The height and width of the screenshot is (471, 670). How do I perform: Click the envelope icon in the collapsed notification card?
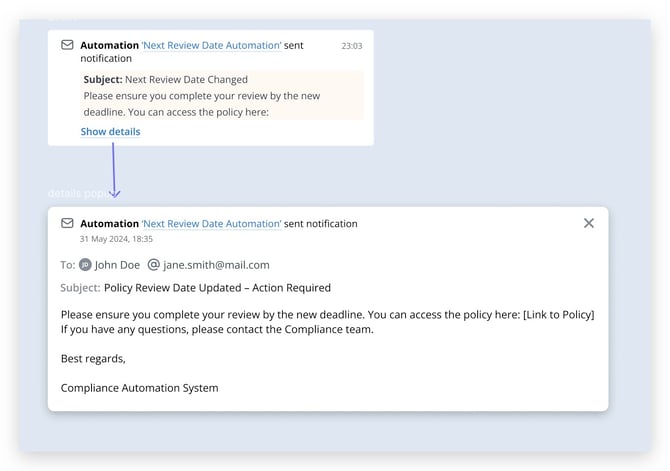pyautogui.click(x=67, y=45)
